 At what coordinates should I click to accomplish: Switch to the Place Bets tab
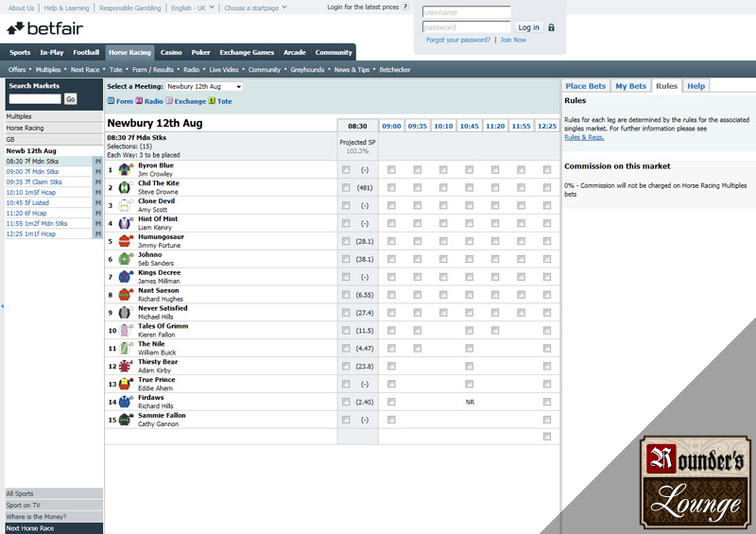coord(585,86)
